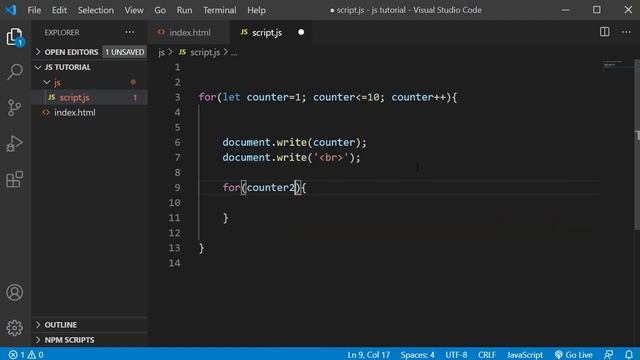640x360 pixels.
Task: Close script.js via unsaved dot
Action: 301,32
